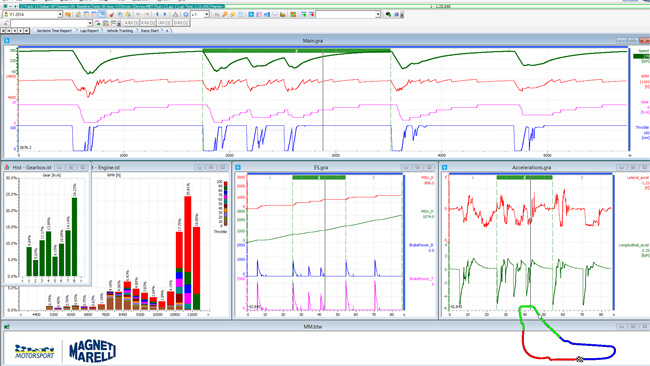Click the dark icon with green dot next to info
Image resolution: width=650 pixels, height=366 pixels.
pos(388,15)
